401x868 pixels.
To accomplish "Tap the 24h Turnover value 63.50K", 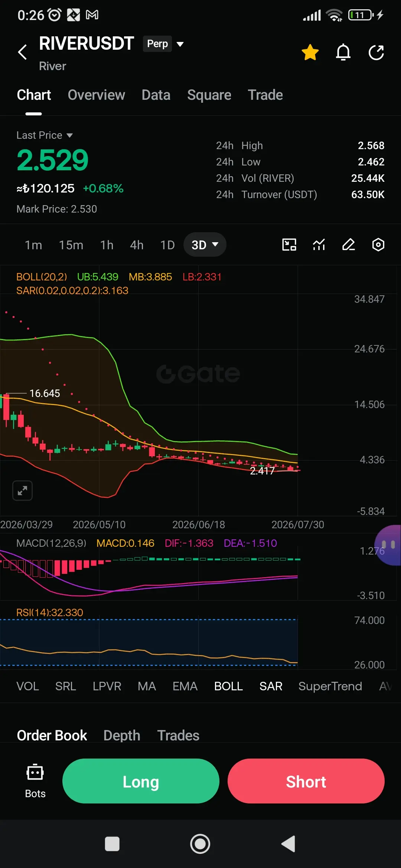I will pyautogui.click(x=368, y=194).
